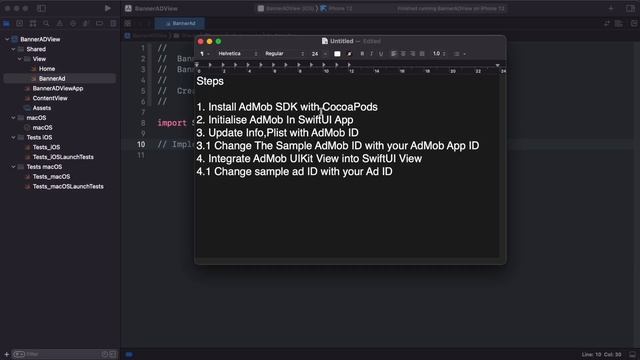Click the text highlight color button

tap(349, 53)
